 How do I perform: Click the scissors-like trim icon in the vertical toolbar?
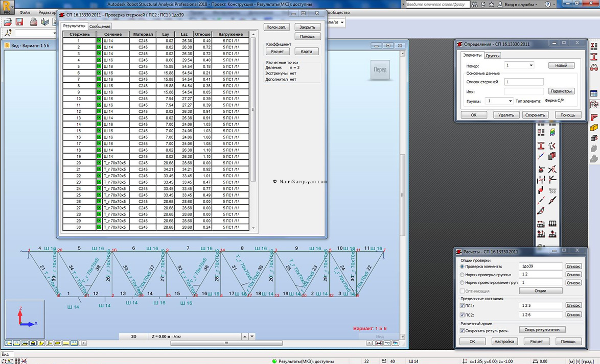(x=552, y=169)
